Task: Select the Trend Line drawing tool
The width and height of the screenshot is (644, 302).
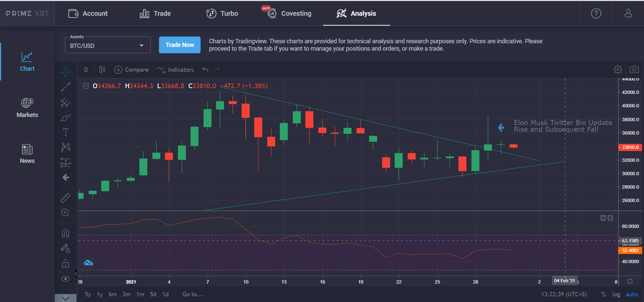Action: [66, 87]
